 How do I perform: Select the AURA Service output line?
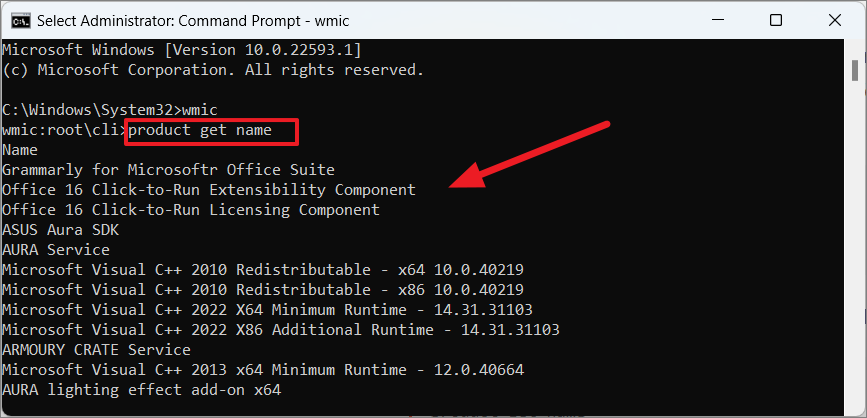pyautogui.click(x=56, y=250)
